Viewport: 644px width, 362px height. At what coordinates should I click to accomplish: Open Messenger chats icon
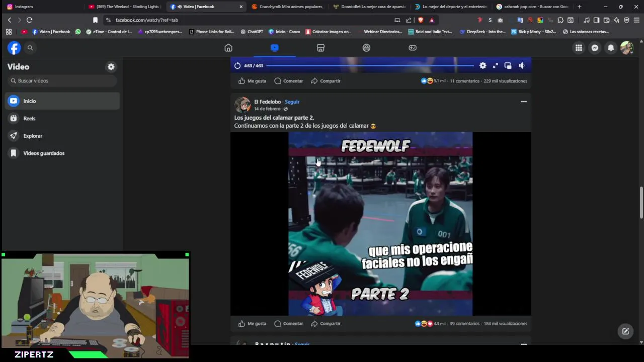(x=595, y=48)
